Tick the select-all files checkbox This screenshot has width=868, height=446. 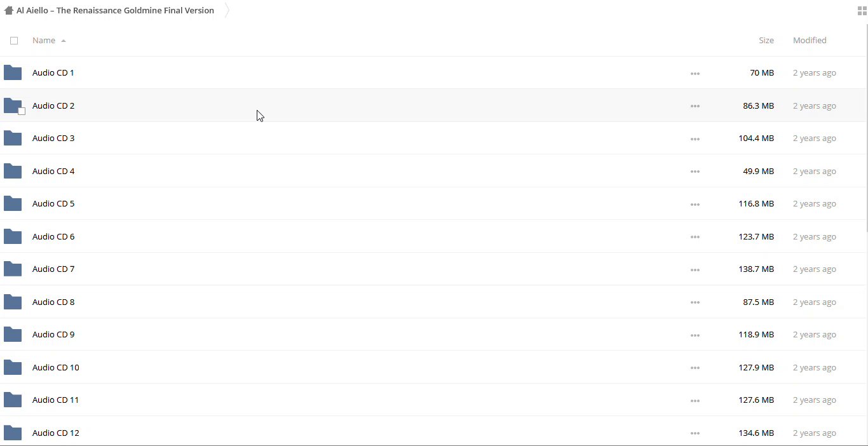click(14, 41)
